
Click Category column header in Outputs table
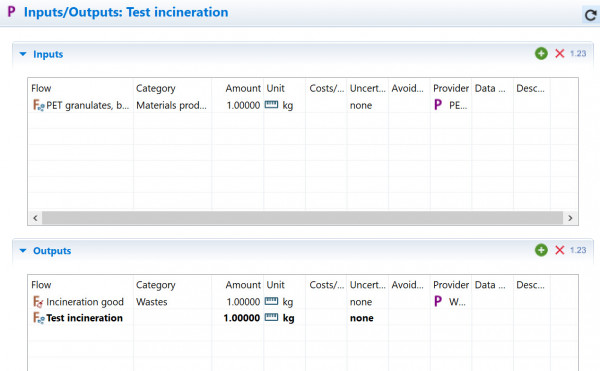pos(155,285)
